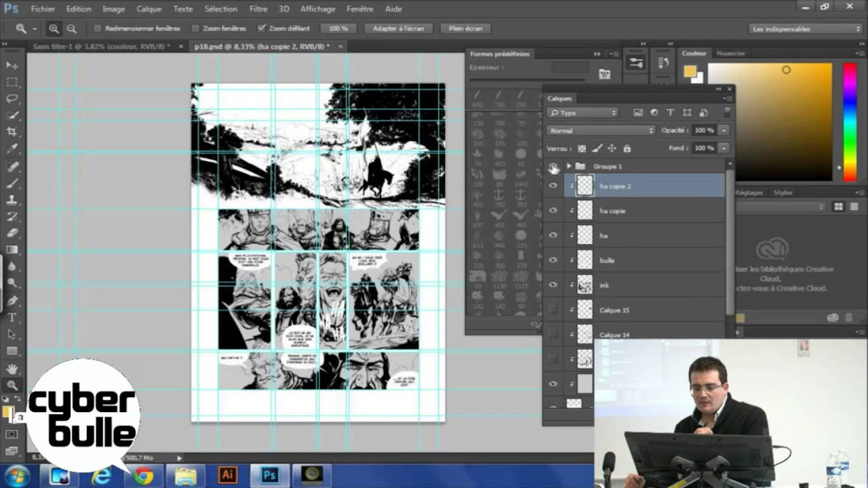Hide the 'bulle' layer
Image resolution: width=868 pixels, height=488 pixels.
point(553,260)
